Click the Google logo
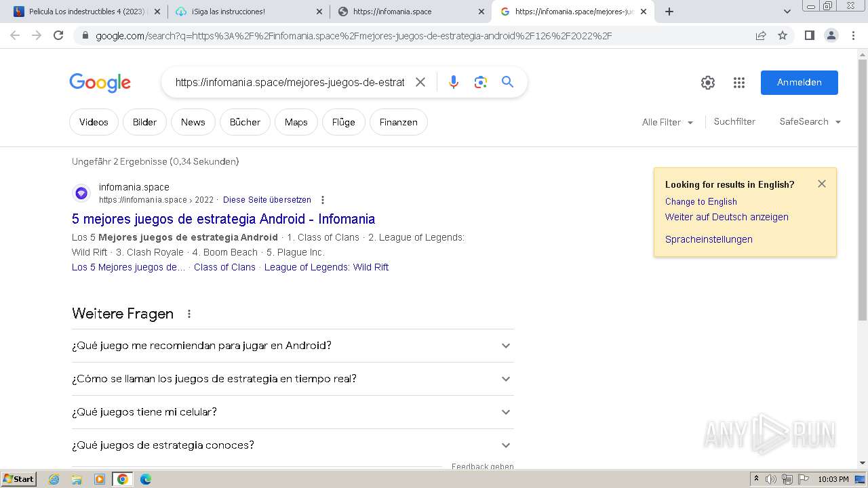Image resolution: width=868 pixels, height=488 pixels. click(100, 83)
